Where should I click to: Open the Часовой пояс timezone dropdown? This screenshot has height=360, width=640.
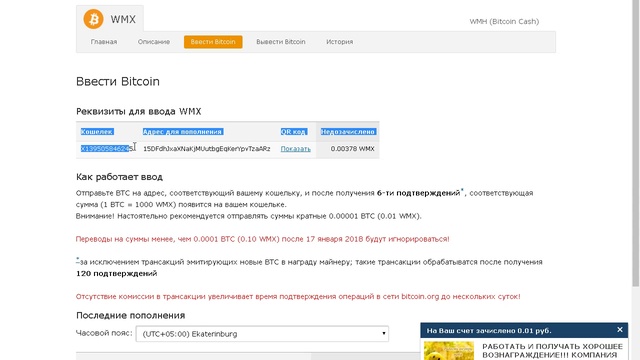262,333
